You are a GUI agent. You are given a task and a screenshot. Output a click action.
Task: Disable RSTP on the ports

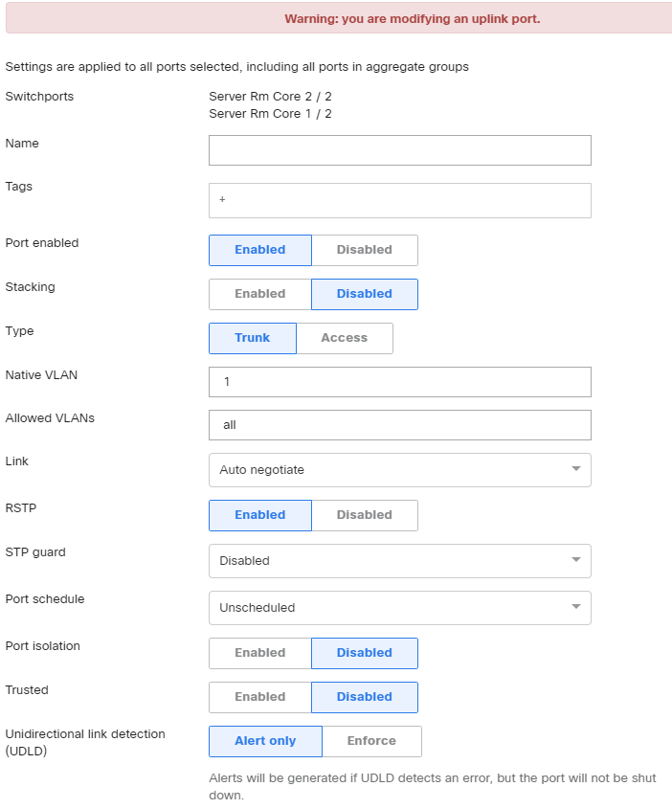tap(364, 515)
